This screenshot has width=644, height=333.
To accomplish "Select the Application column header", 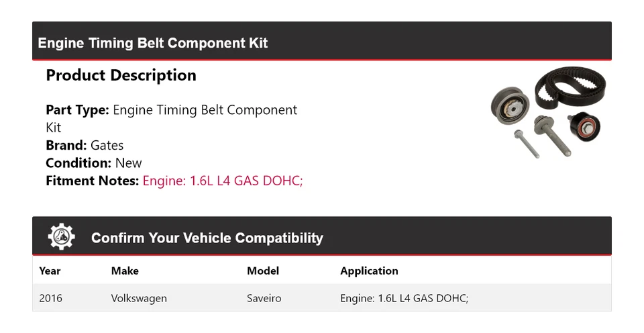I will coord(369,271).
